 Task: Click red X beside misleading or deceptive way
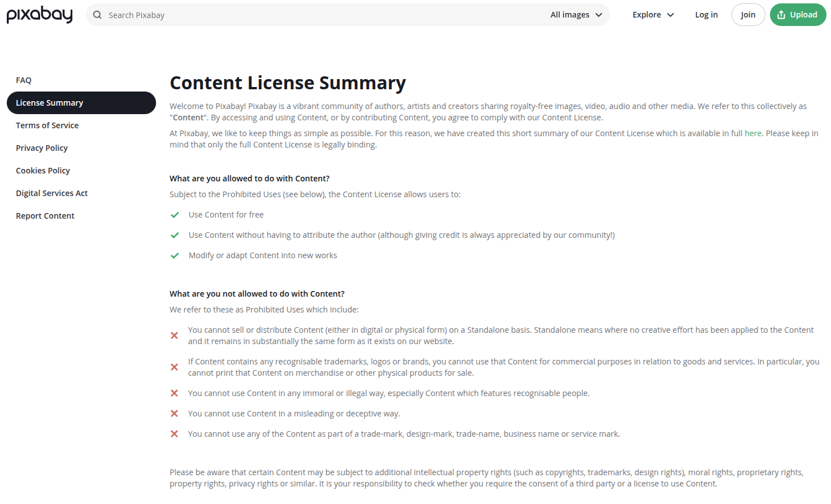pos(174,414)
